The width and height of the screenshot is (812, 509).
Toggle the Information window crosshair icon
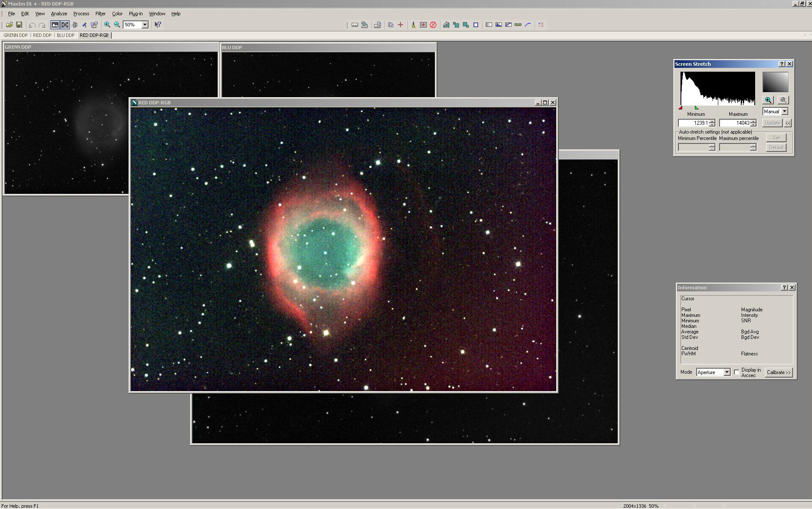coord(65,25)
